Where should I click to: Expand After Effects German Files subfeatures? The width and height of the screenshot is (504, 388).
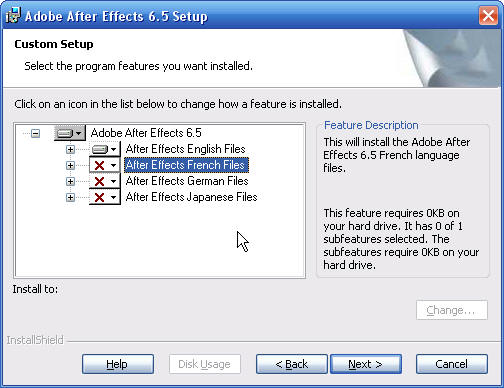coord(70,181)
